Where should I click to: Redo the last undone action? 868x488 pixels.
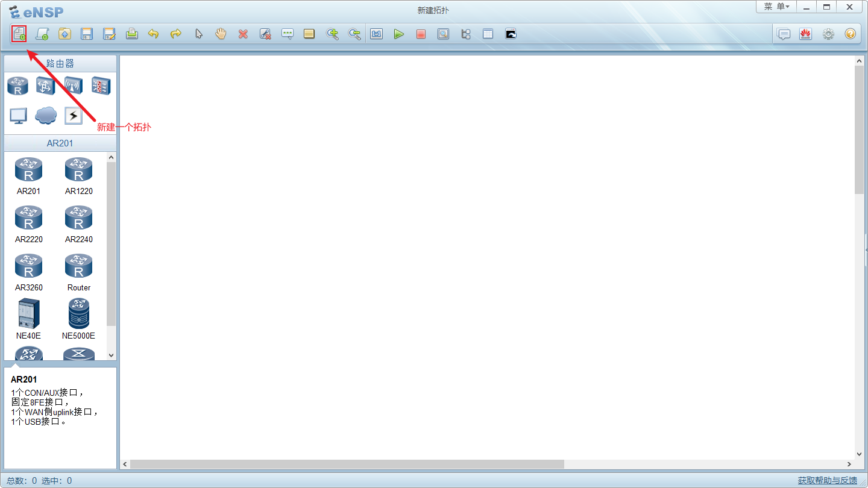pos(176,34)
